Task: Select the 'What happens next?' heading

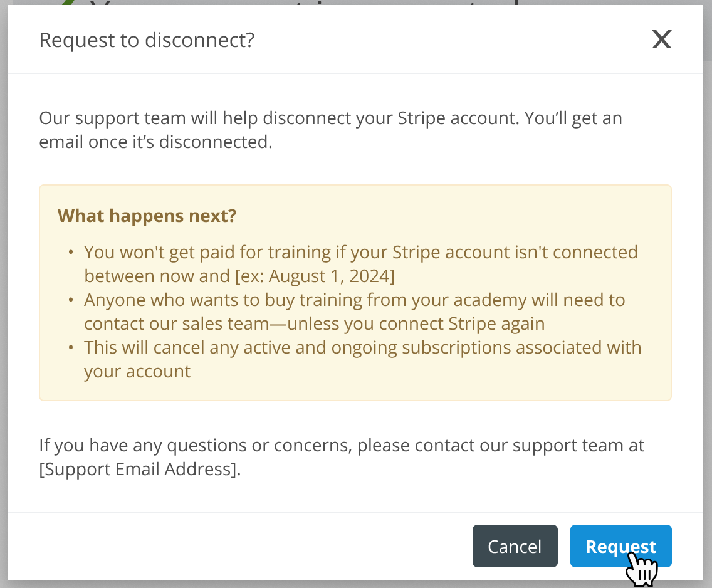Action: [147, 216]
